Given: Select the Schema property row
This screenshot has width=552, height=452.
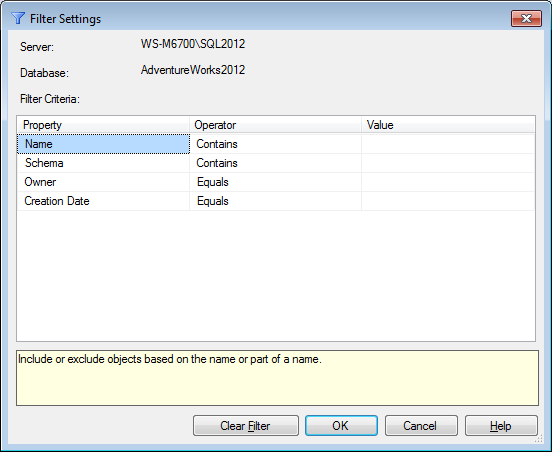Looking at the screenshot, I should (x=104, y=163).
